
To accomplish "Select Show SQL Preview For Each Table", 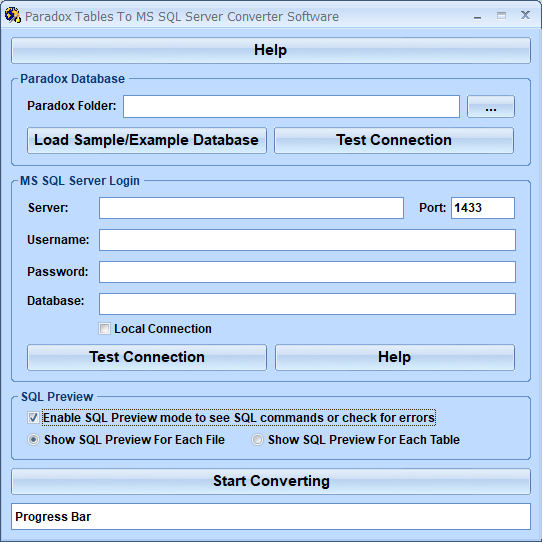I will [257, 440].
